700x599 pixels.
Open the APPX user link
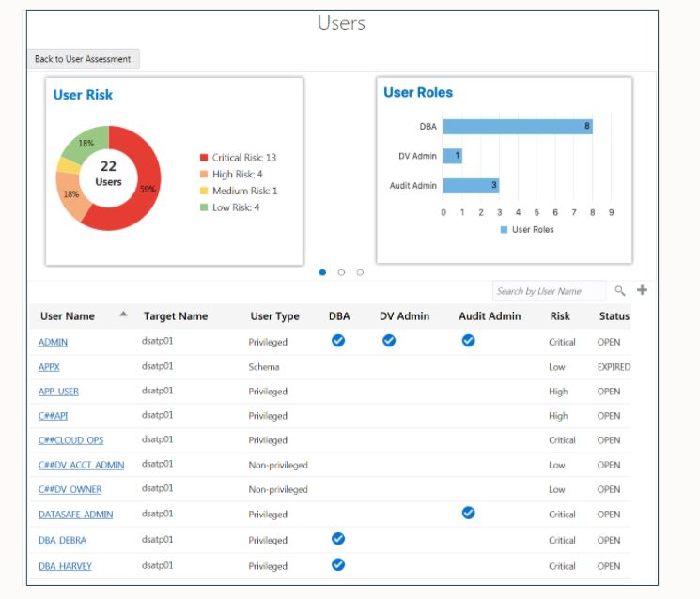49,367
